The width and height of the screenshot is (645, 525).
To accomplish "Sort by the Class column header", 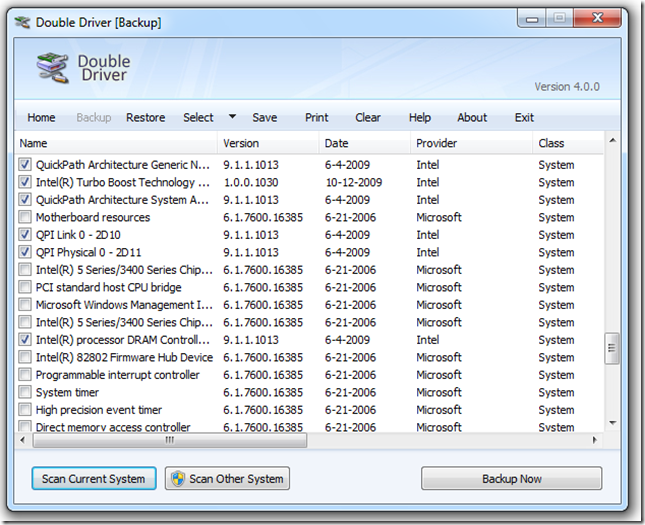I will click(568, 143).
